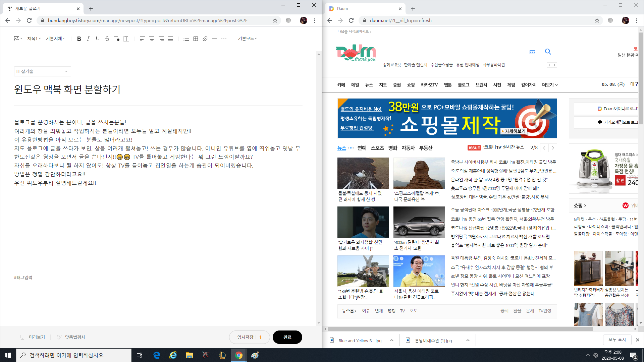
Task: Open the IT 잡기술 category dropdown
Action: point(42,71)
